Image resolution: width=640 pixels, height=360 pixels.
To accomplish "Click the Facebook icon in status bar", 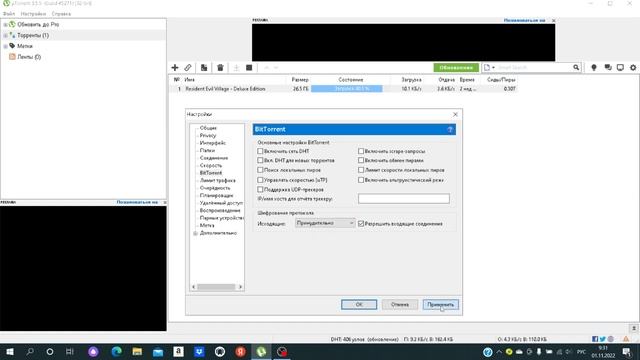I will [x=595, y=339].
